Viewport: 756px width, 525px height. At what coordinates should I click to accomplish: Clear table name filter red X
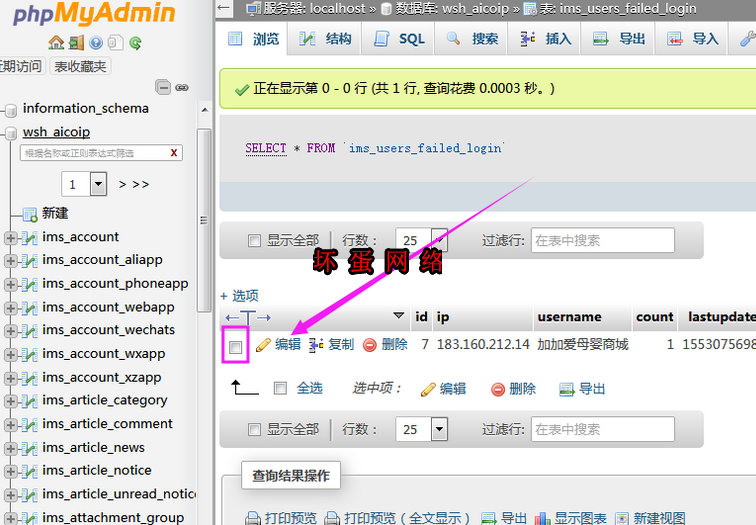[174, 153]
